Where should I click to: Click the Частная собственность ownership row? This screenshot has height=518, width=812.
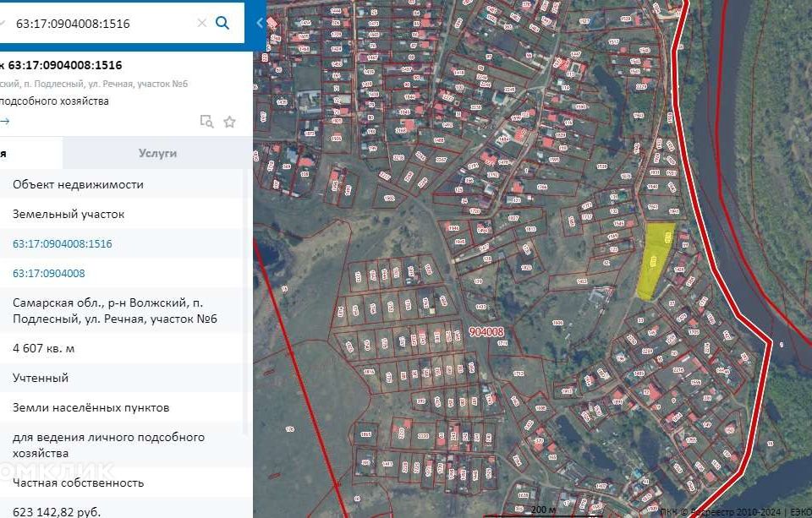click(x=78, y=483)
